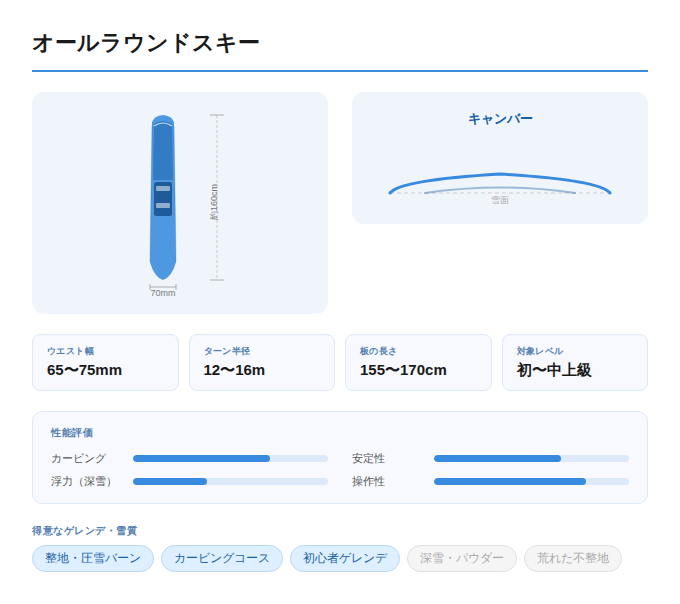680x604 pixels.
Task: Click the blue ski illustration
Action: [163, 197]
